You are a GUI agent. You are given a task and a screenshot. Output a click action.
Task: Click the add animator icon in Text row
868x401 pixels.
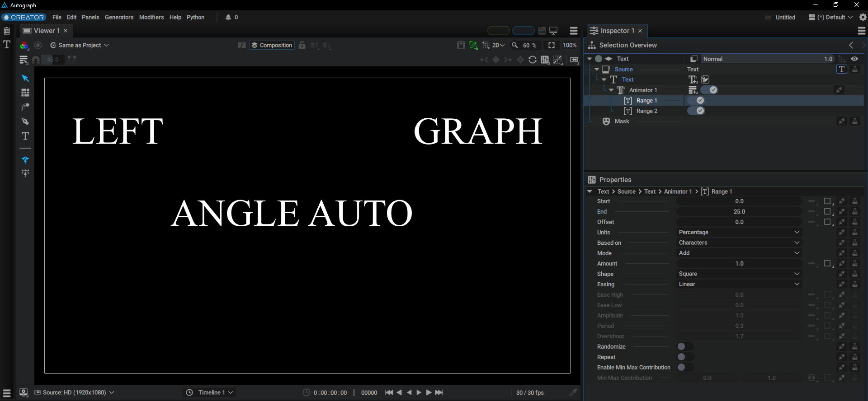[x=693, y=79]
